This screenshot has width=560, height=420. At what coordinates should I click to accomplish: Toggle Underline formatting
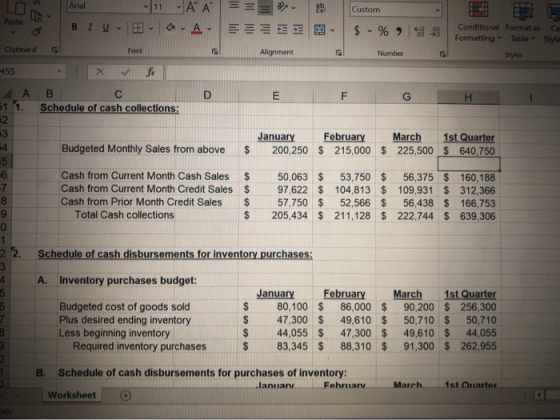(x=106, y=28)
